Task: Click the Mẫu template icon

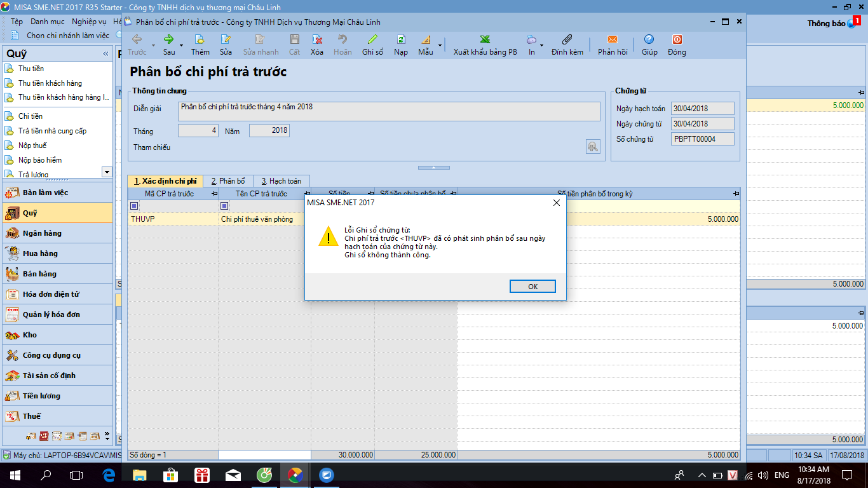Action: 425,40
